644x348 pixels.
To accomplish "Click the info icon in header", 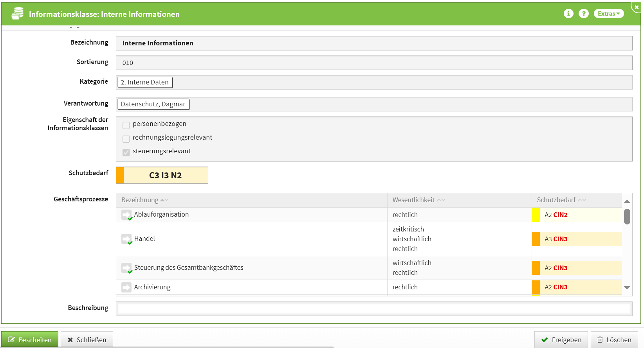I will pos(568,14).
